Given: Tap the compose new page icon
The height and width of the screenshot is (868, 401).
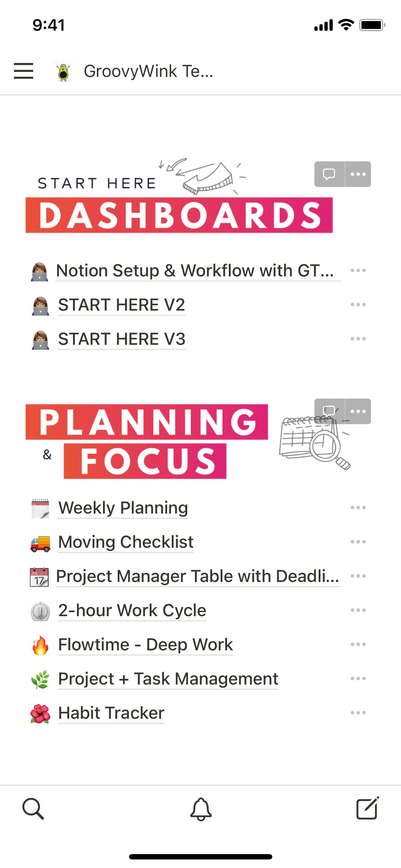Looking at the screenshot, I should pyautogui.click(x=367, y=809).
